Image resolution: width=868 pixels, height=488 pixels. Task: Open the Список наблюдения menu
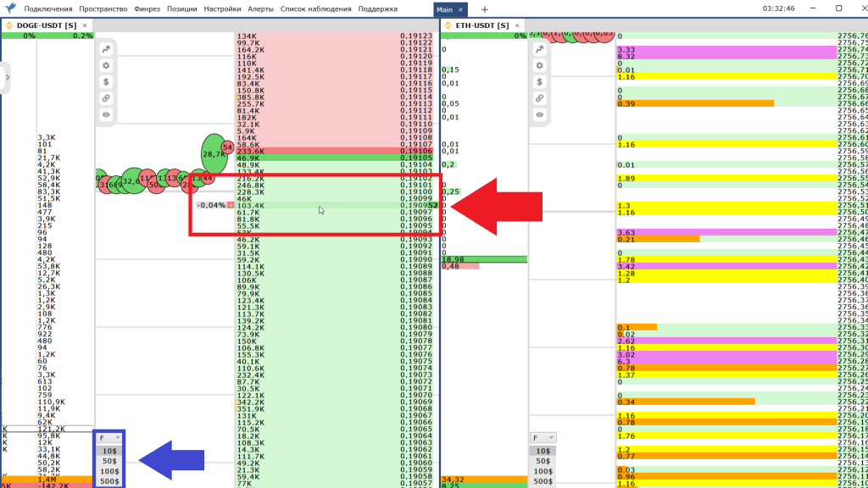(315, 8)
